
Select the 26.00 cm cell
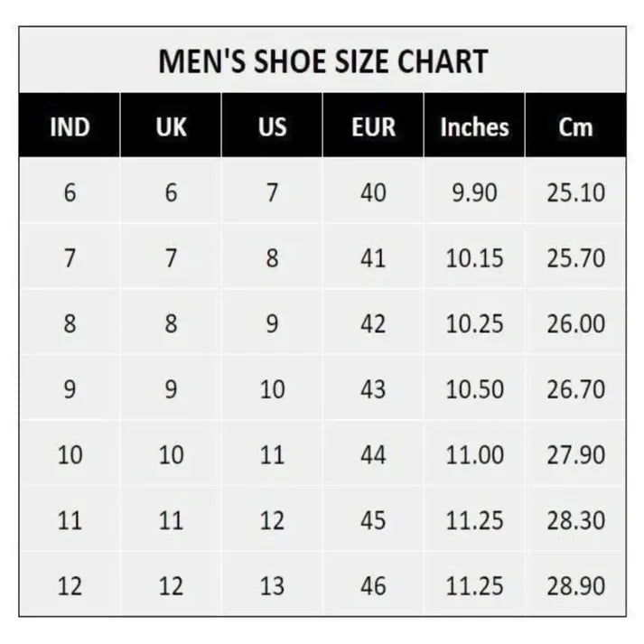tap(575, 323)
